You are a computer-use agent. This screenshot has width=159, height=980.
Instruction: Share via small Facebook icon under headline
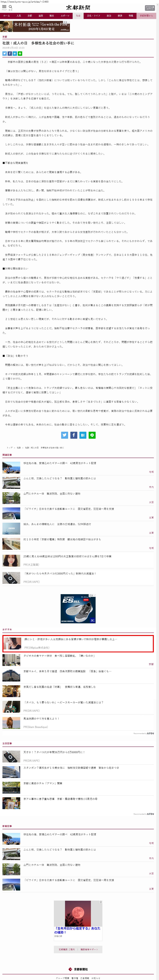pos(10,54)
